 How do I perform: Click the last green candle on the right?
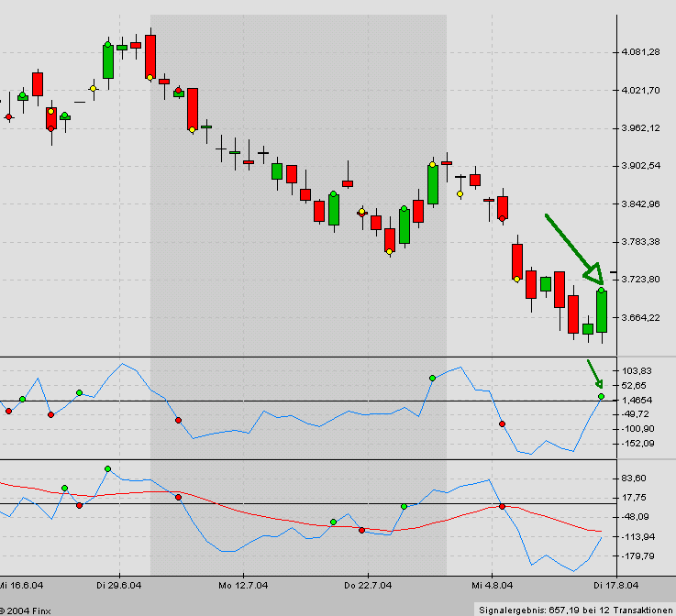tap(602, 312)
